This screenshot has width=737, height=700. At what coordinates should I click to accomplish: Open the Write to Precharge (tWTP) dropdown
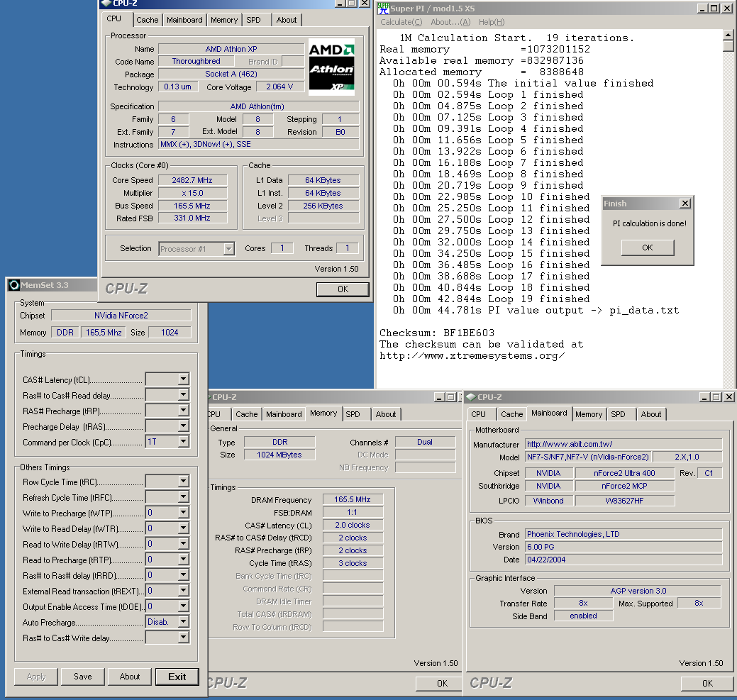(184, 512)
